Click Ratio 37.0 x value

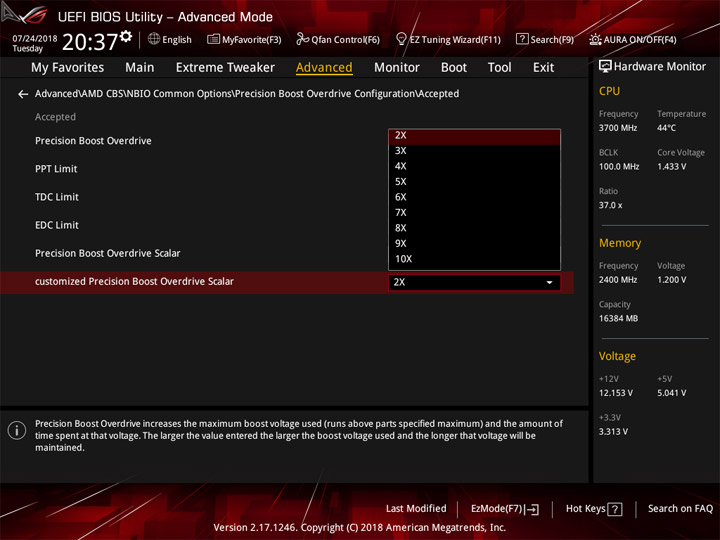(x=610, y=205)
